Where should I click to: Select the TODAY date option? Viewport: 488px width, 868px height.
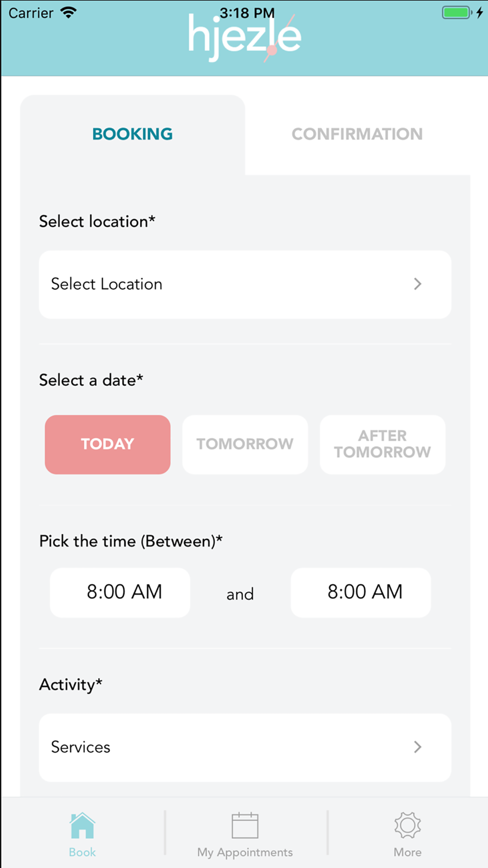[x=107, y=444]
